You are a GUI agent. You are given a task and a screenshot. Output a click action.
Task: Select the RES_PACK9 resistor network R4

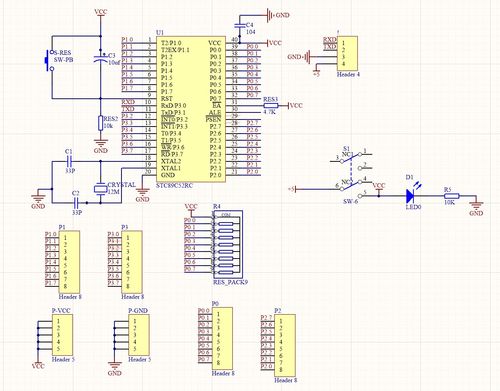click(x=227, y=245)
